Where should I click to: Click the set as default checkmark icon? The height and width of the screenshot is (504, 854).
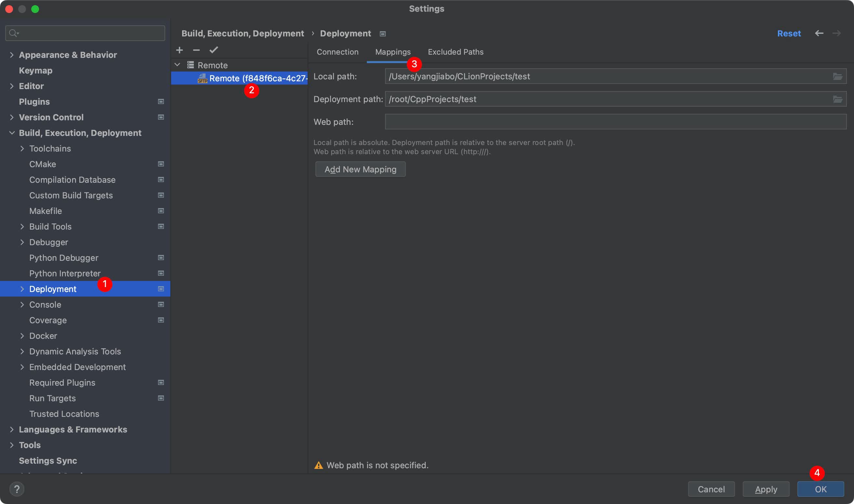(214, 50)
